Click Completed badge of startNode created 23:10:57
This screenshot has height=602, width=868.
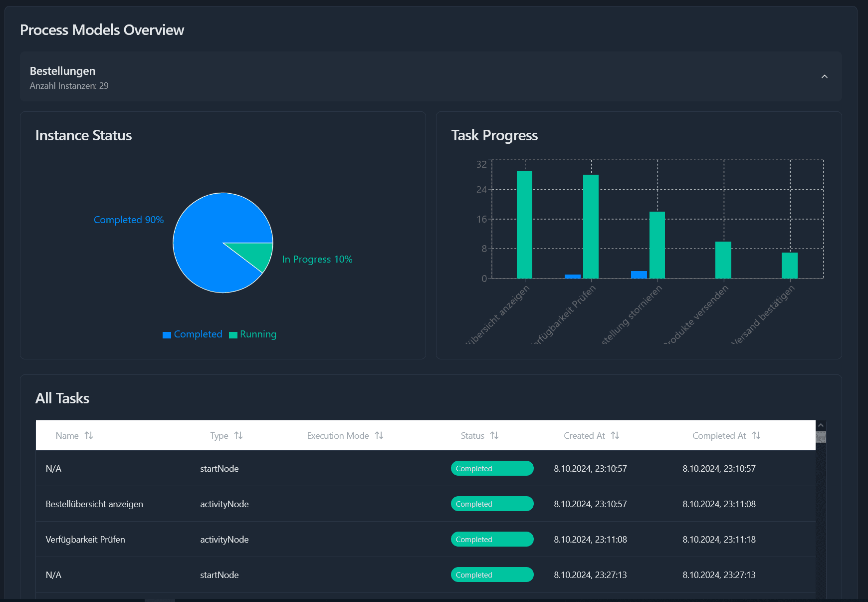(x=492, y=468)
